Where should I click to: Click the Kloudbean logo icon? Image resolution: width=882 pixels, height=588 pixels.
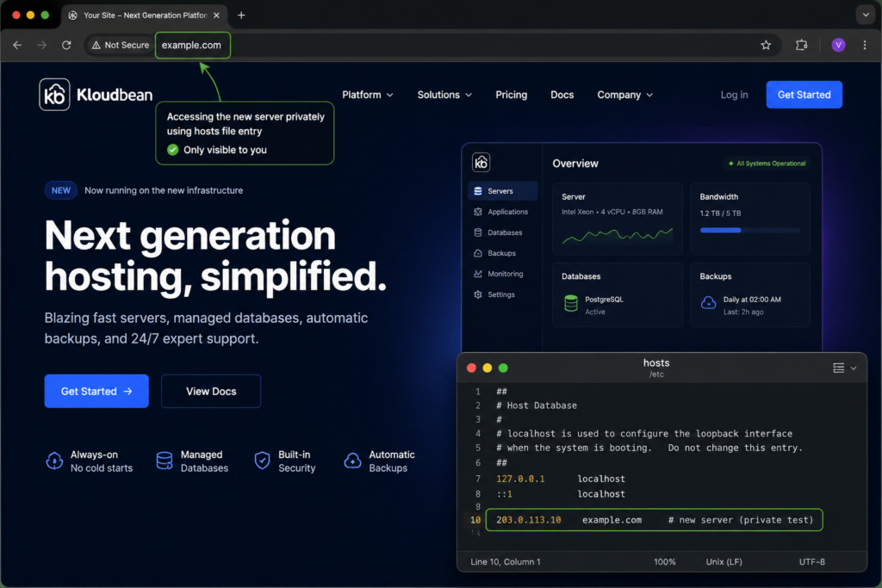[x=54, y=95]
